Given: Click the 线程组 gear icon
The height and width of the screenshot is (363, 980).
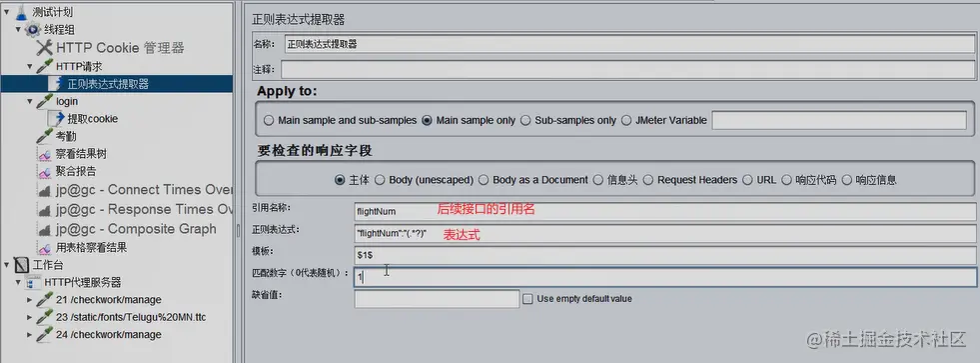Looking at the screenshot, I should tap(33, 30).
